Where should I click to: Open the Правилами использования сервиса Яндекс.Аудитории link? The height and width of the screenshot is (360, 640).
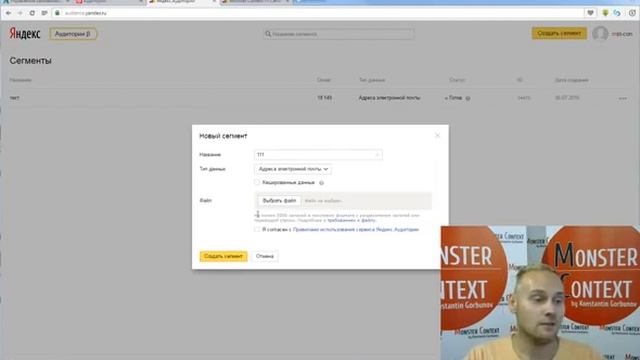[356, 229]
